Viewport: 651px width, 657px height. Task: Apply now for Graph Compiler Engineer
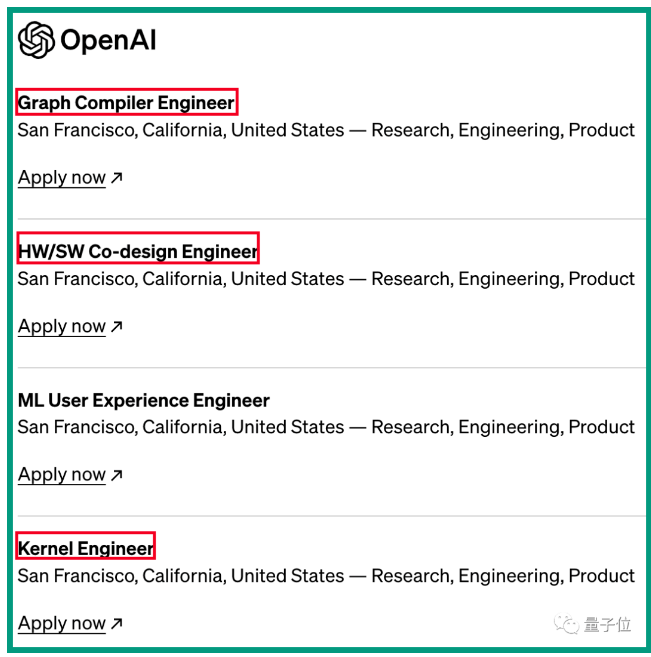click(62, 178)
